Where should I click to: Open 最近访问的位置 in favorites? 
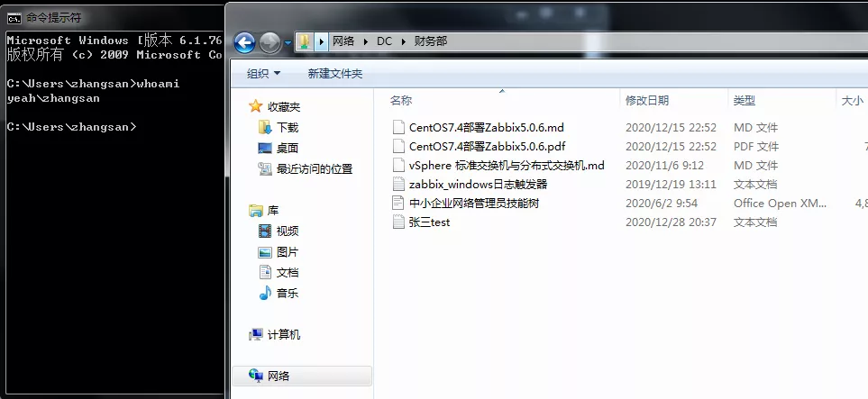(314, 168)
